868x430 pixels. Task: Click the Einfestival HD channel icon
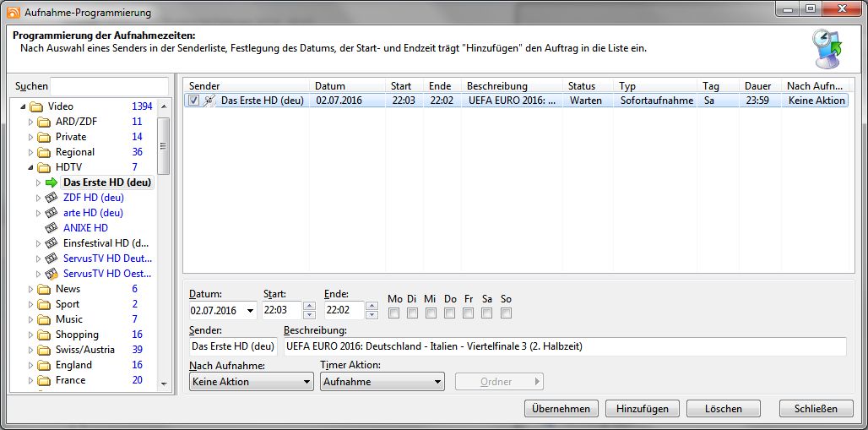pyautogui.click(x=51, y=243)
